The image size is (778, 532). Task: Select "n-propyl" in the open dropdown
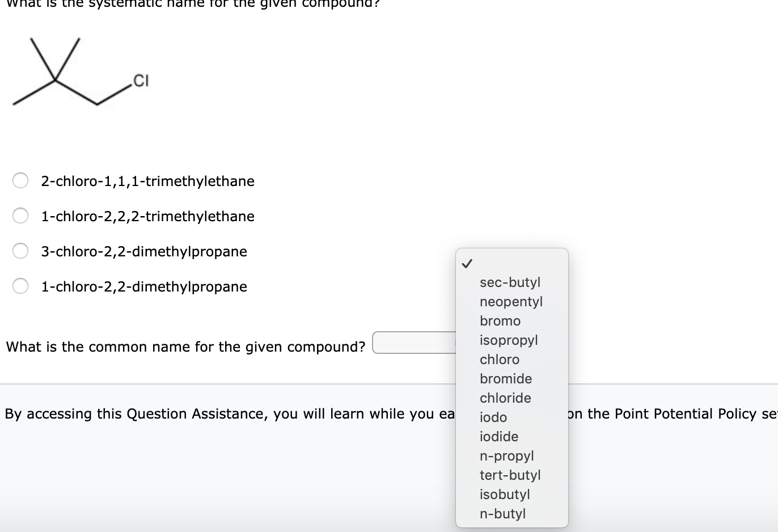click(x=507, y=455)
